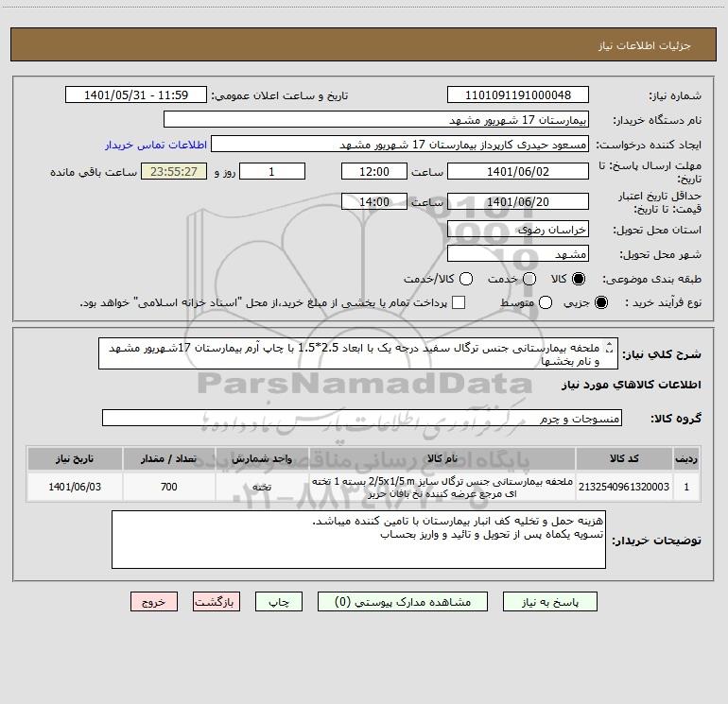Click the ردیف column header
The image size is (728, 704).
click(x=686, y=458)
